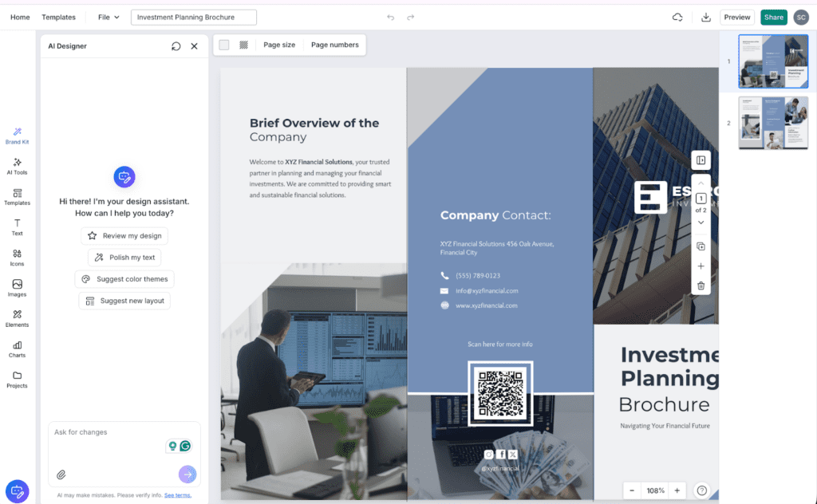Click the download icon in top bar

[x=705, y=17]
